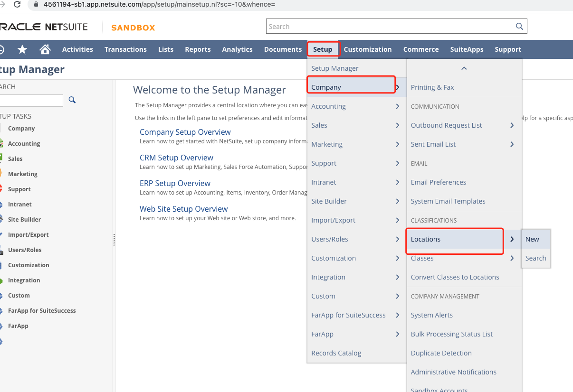Expand Accounting submenu arrow
Screen dimensions: 573x392
click(398, 106)
